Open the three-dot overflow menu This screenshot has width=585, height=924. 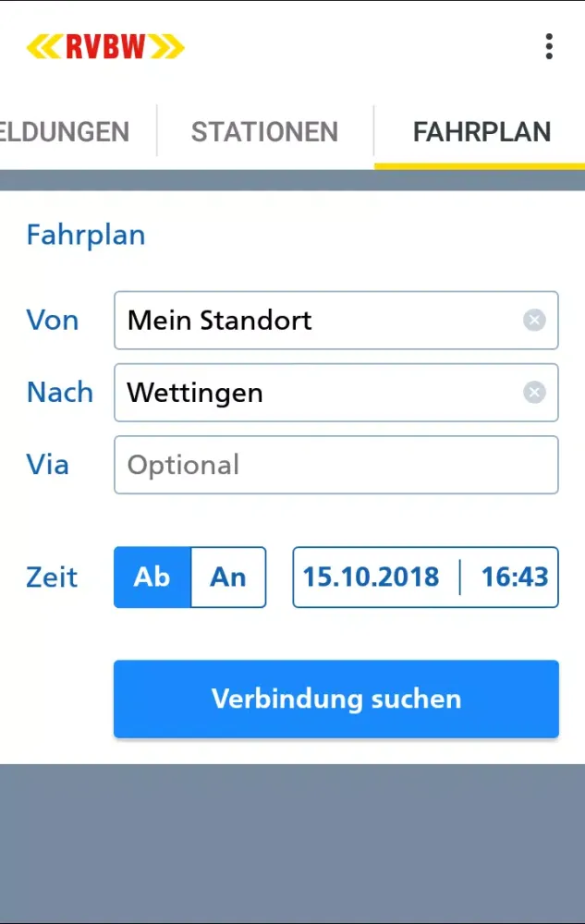click(549, 46)
